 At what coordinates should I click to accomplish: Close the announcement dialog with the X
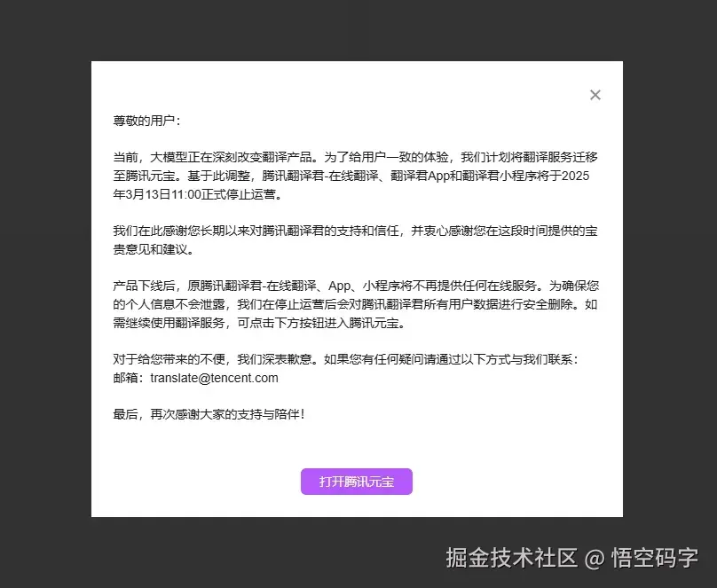coord(595,95)
